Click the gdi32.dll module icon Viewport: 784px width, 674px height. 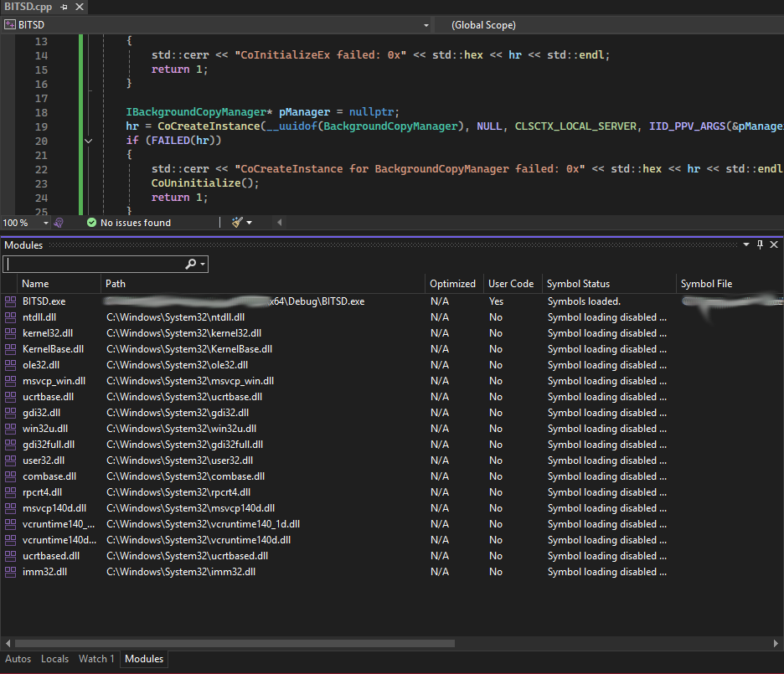click(x=10, y=413)
